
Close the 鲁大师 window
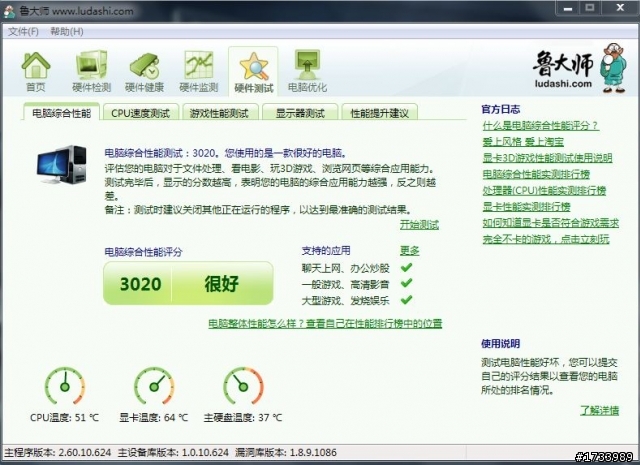pyautogui.click(x=620, y=8)
